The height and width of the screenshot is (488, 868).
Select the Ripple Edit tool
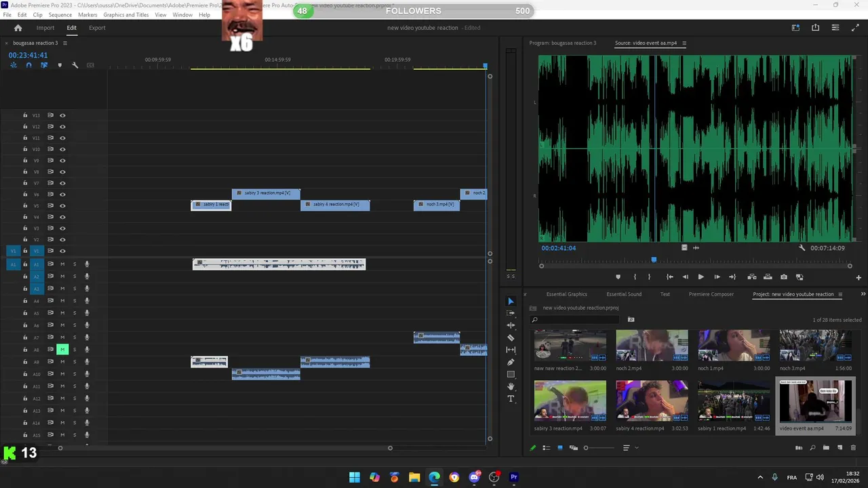(x=511, y=325)
